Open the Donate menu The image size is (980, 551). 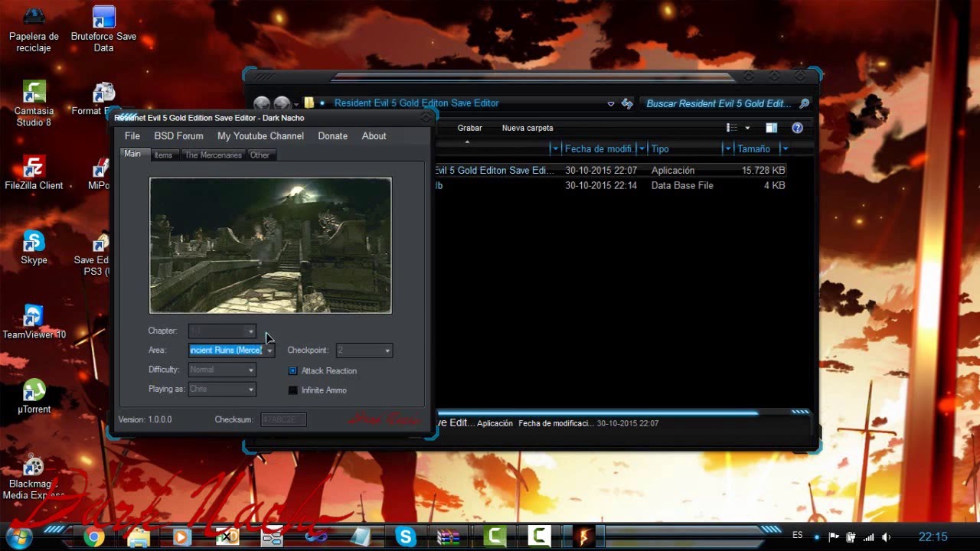(x=332, y=135)
